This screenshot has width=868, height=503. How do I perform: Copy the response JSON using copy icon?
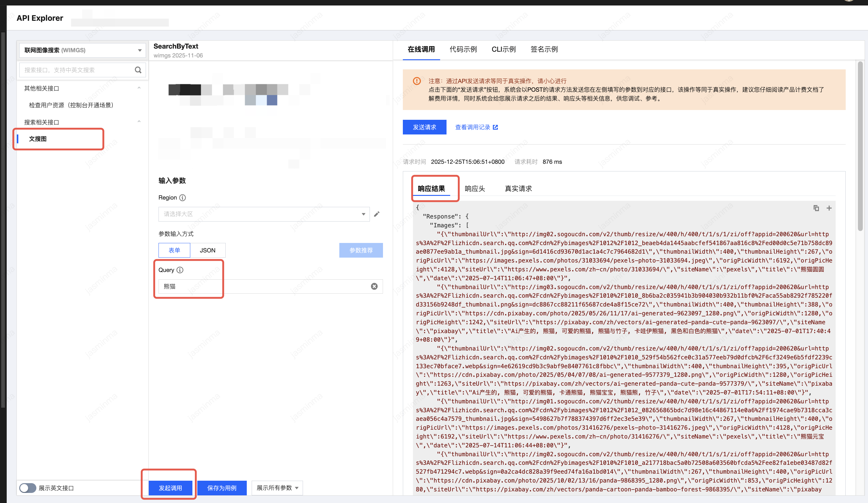(x=816, y=208)
